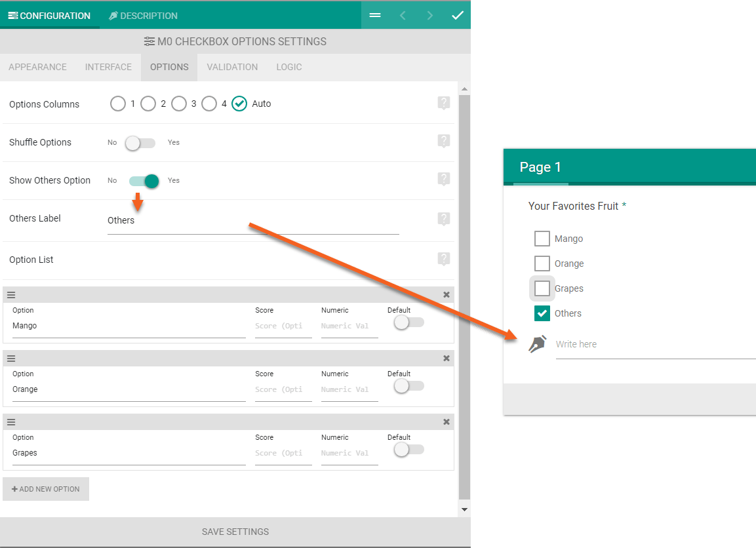Image resolution: width=756 pixels, height=548 pixels.
Task: Enable Shuffle Options
Action: point(140,142)
